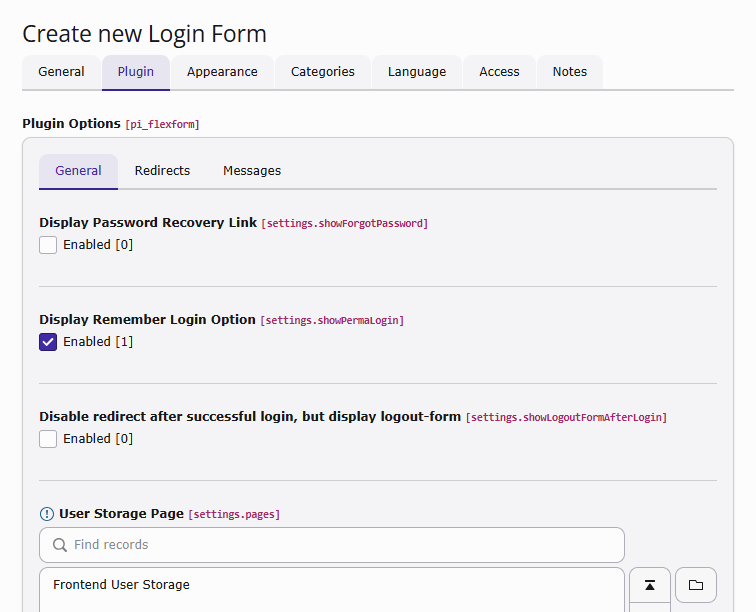This screenshot has width=756, height=612.
Task: Click the [settings.showLogoutFormAfterLogin] field name
Action: pyautogui.click(x=567, y=417)
